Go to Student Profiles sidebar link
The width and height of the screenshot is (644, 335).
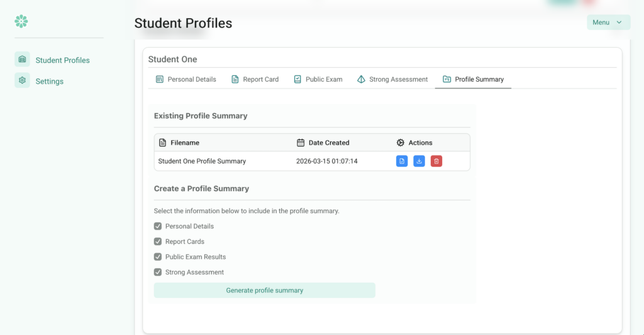click(x=62, y=60)
